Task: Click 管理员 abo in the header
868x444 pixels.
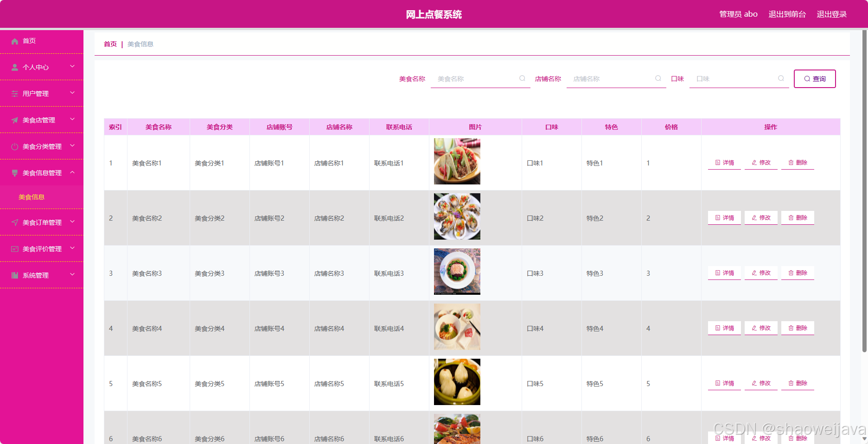Action: [738, 14]
